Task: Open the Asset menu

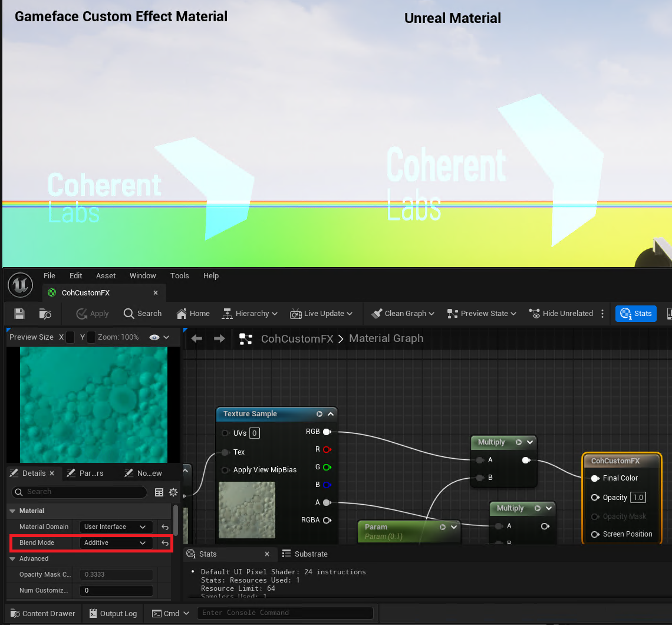Action: [x=106, y=275]
